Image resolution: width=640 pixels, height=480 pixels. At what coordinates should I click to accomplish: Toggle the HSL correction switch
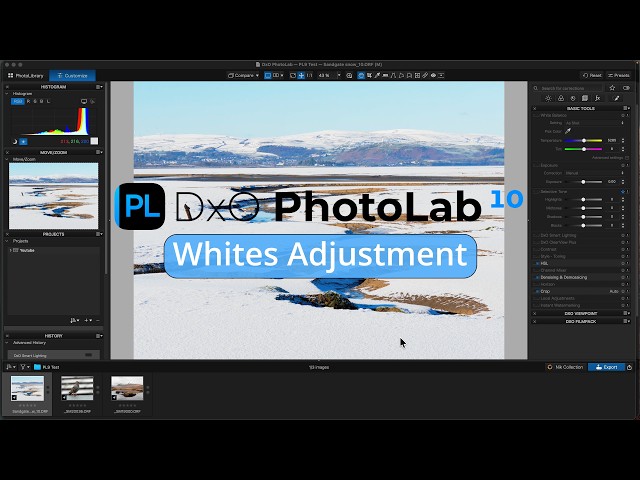[x=538, y=264]
